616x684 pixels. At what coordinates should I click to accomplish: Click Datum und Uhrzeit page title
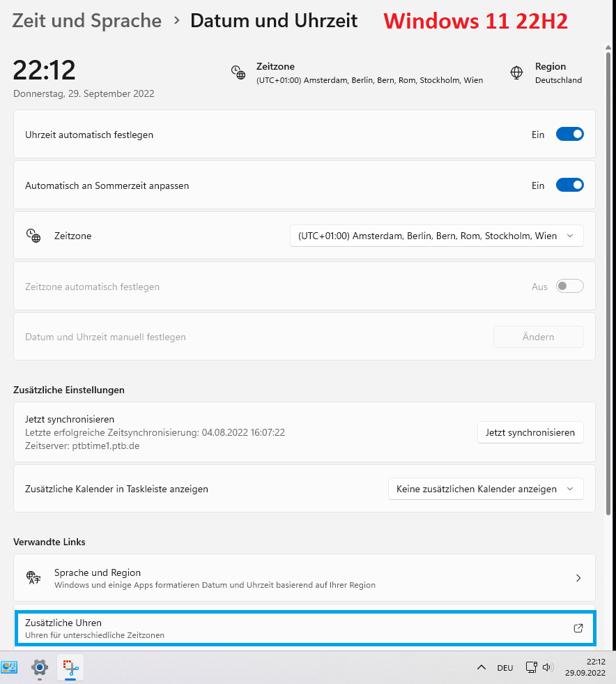tap(274, 21)
